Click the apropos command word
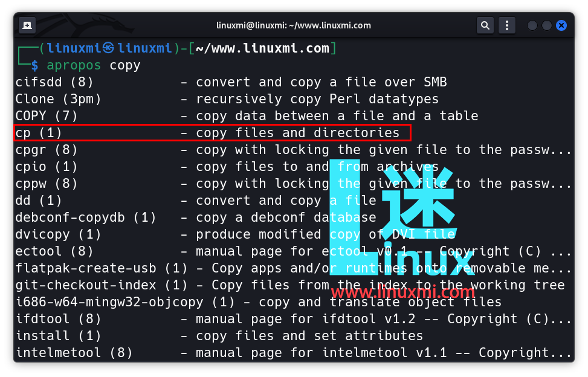This screenshot has height=377, width=588. (74, 66)
